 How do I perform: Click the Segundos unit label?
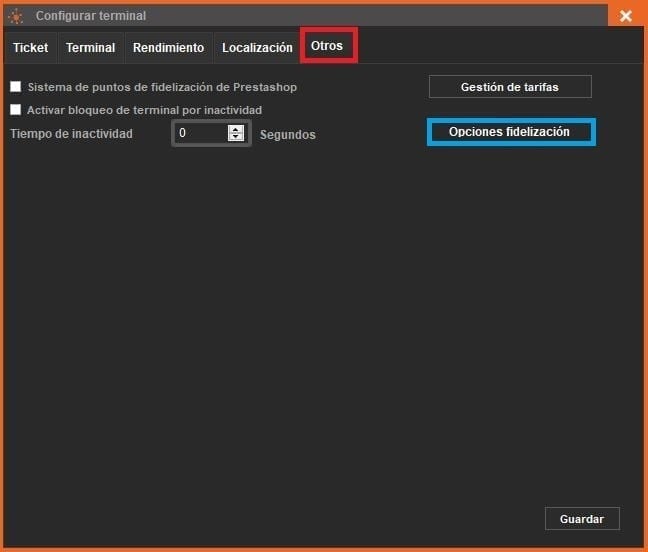click(287, 134)
